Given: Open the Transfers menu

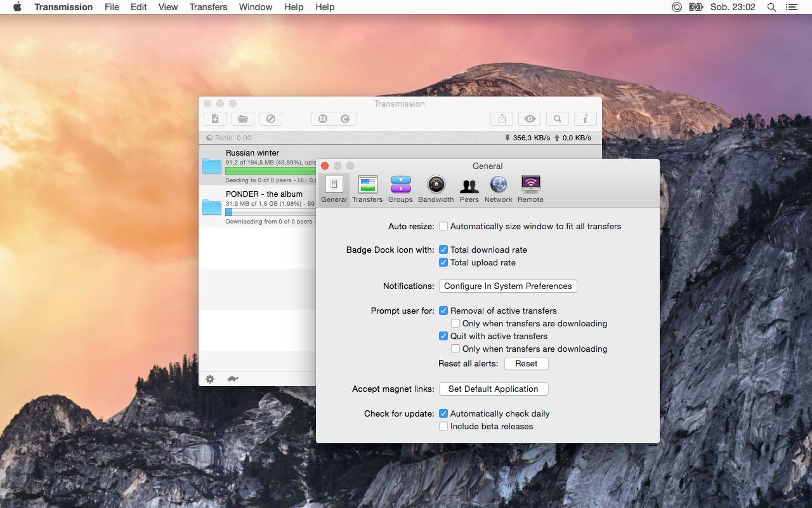Looking at the screenshot, I should 208,7.
